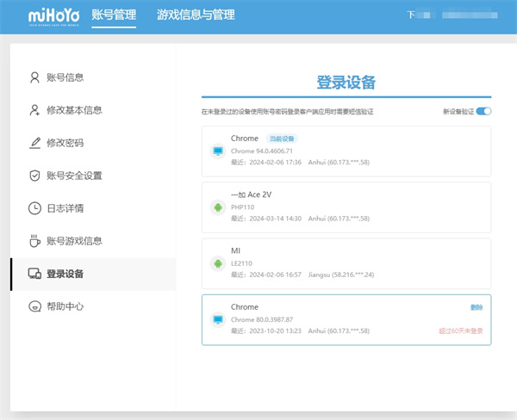This screenshot has height=420, width=517.
Task: Click the 账号游戏信息 cup icon
Action: pos(34,241)
